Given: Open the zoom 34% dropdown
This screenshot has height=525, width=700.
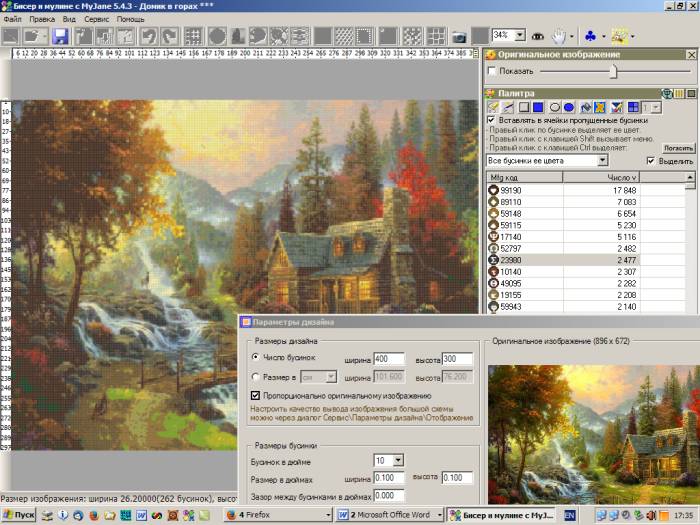Looking at the screenshot, I should click(520, 35).
